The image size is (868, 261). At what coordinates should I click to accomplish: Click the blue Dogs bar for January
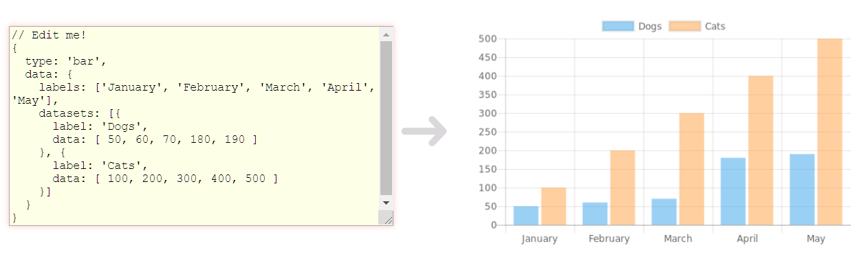click(526, 216)
